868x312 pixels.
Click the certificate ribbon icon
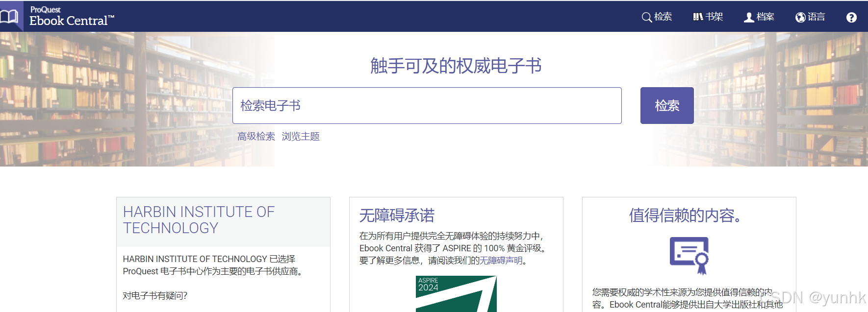click(x=689, y=256)
